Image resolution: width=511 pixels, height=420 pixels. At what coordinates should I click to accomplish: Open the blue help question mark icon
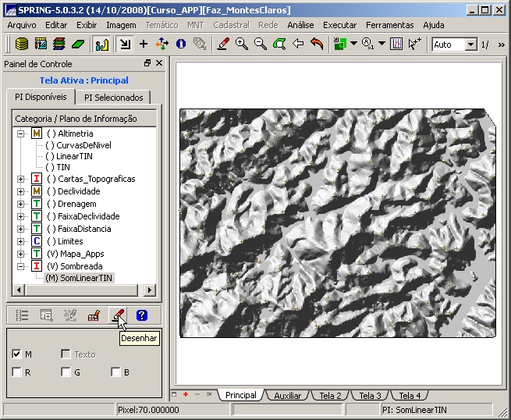pos(141,315)
